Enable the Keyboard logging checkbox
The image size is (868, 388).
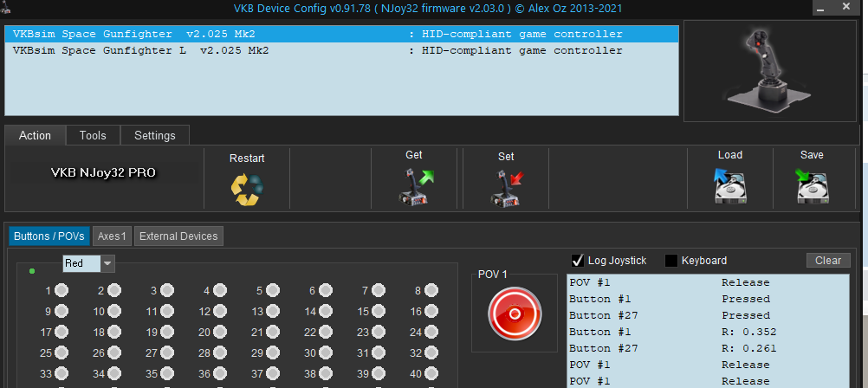click(671, 261)
